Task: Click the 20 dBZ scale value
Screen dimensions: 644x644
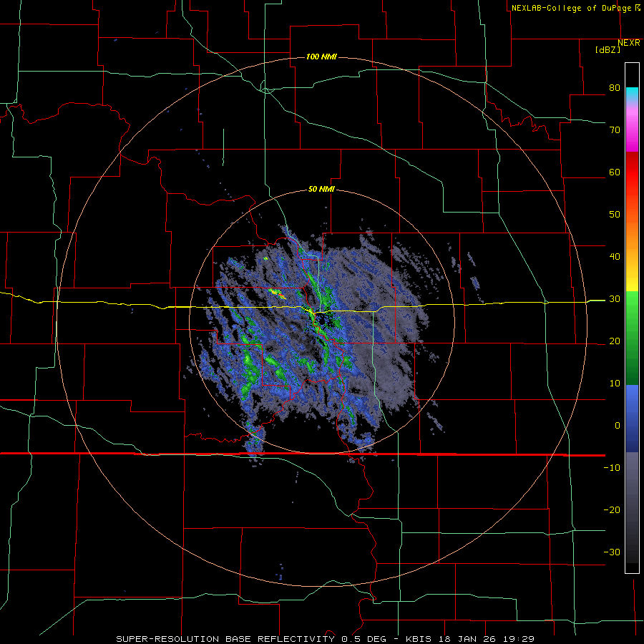Action: tap(615, 341)
